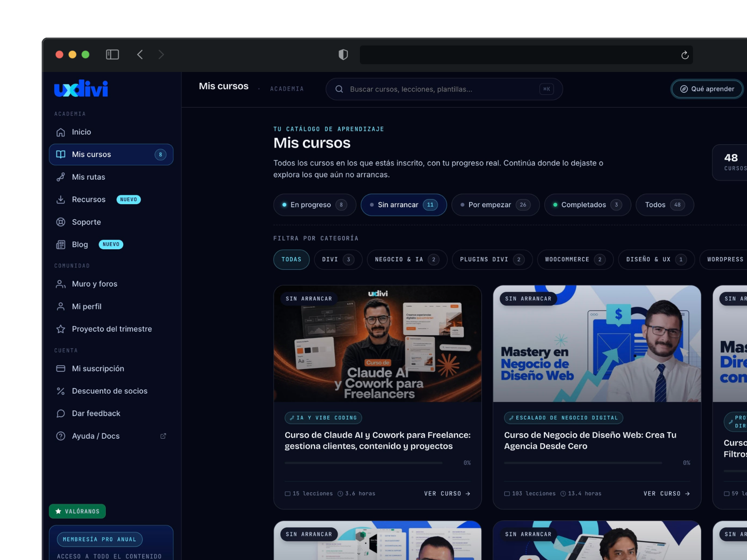Select the Todos status filter

pyautogui.click(x=665, y=205)
